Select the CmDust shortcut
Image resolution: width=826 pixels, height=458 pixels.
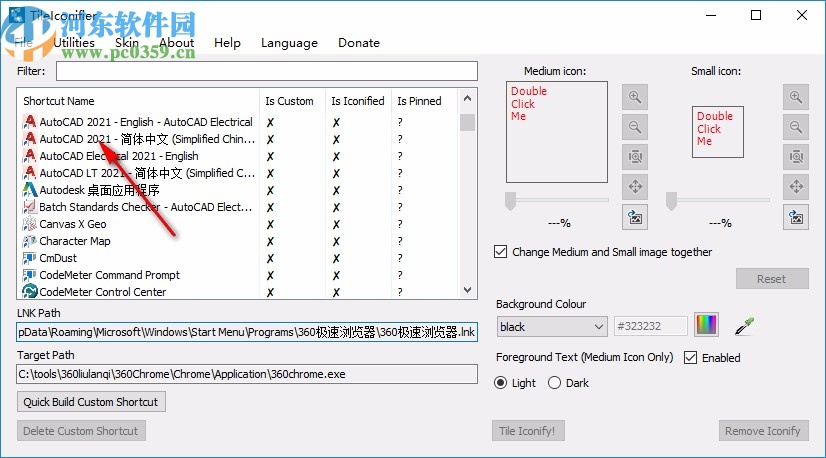pos(58,258)
